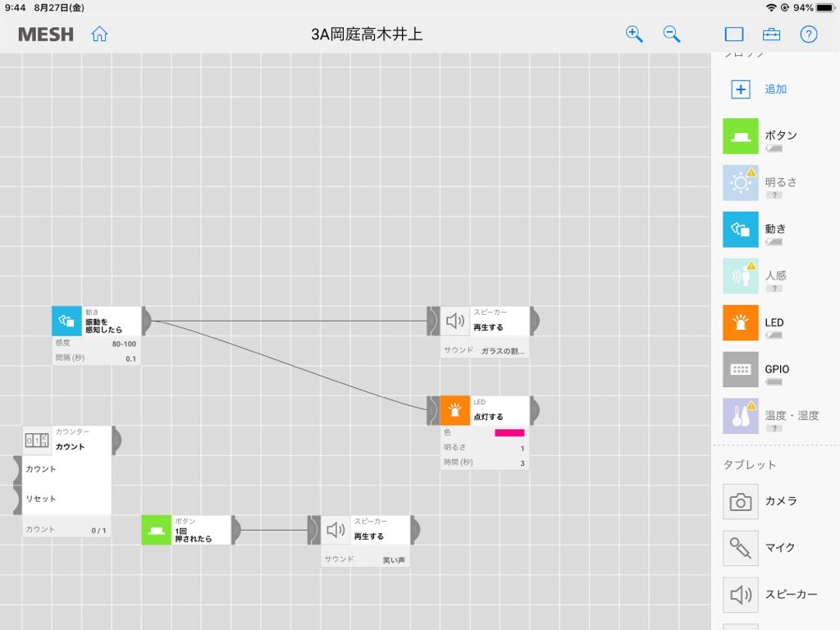Change the sound ガラスの割... setting
Viewport: 840px width, 630px height.
tap(503, 351)
